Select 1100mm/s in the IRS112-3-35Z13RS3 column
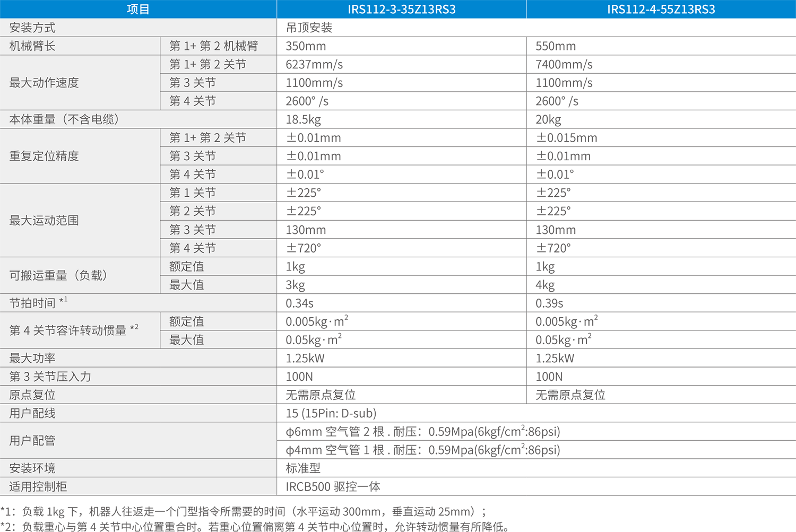Image resolution: width=796 pixels, height=532 pixels. click(314, 83)
